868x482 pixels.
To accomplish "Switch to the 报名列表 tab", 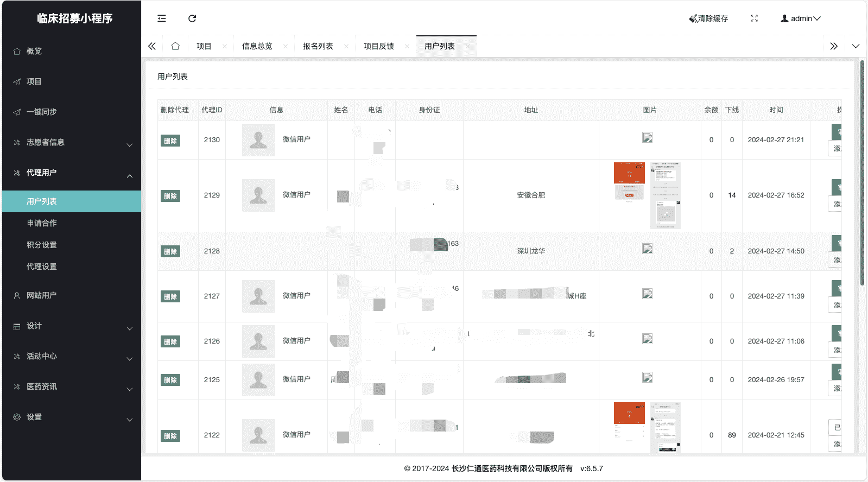I will pyautogui.click(x=318, y=46).
